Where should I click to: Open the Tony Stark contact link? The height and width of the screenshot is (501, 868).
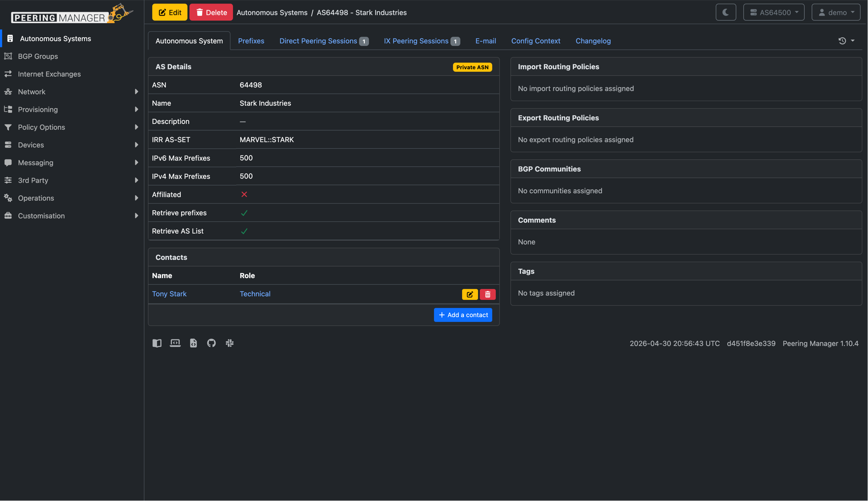pyautogui.click(x=169, y=294)
